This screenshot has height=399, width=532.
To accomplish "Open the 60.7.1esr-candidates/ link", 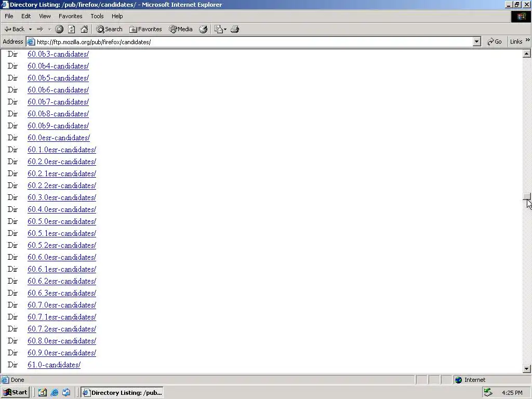I will tap(62, 317).
